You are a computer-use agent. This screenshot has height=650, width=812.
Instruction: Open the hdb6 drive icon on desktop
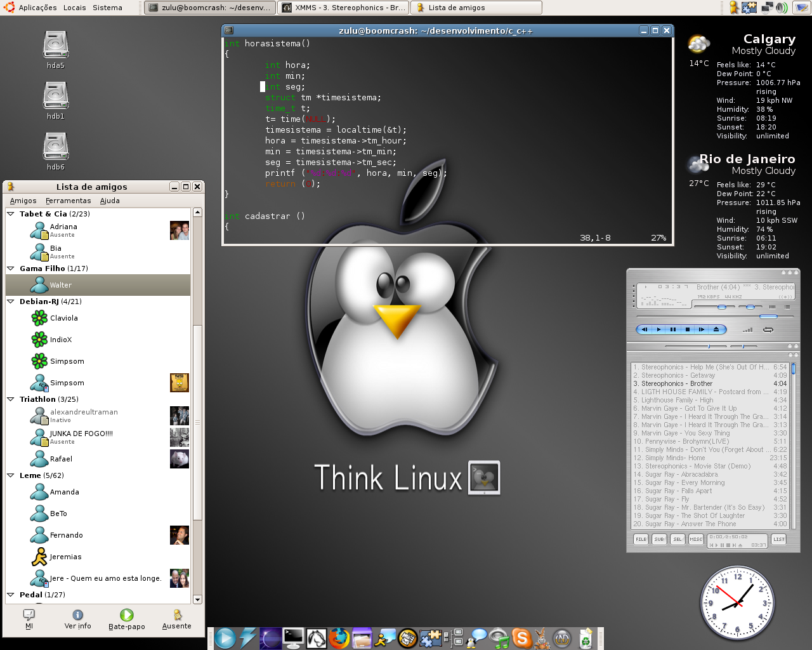point(56,151)
